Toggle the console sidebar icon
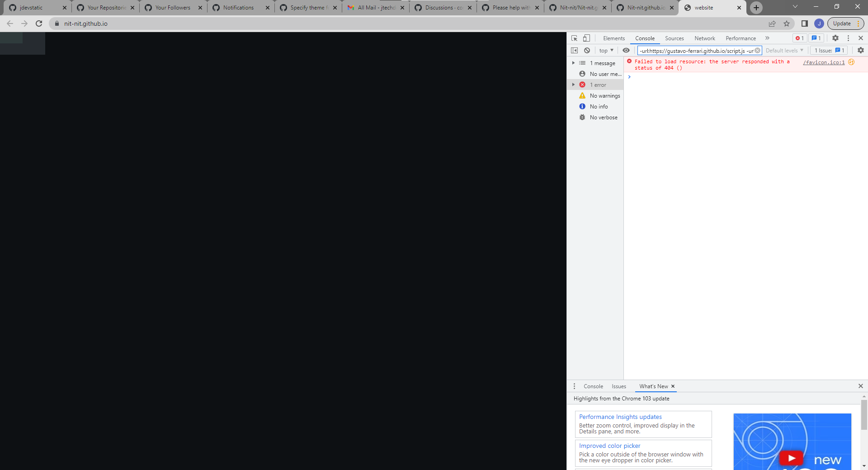868x470 pixels. (574, 51)
